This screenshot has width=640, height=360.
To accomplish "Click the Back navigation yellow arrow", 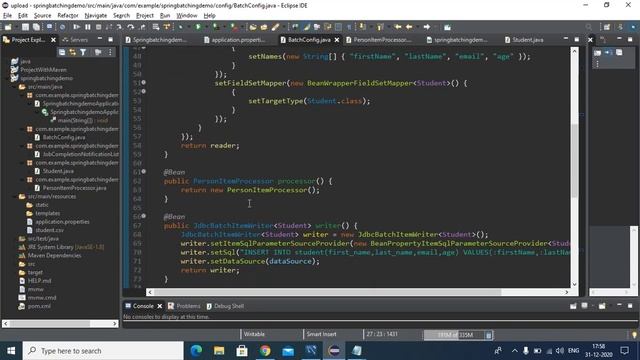I will click(409, 27).
